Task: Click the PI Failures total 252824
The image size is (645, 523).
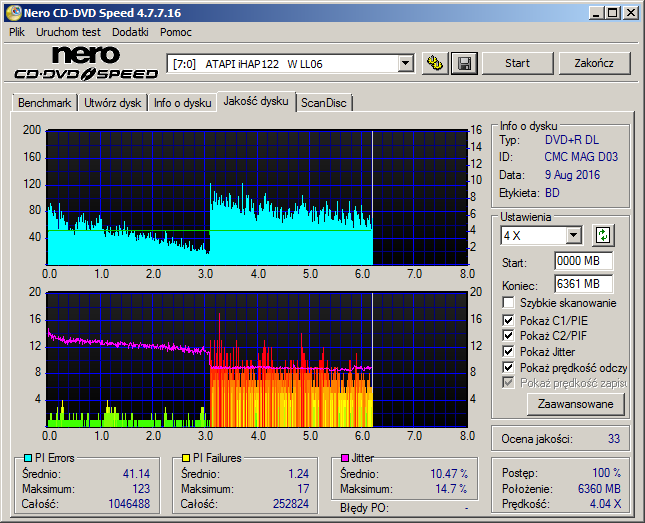Action: point(291,504)
